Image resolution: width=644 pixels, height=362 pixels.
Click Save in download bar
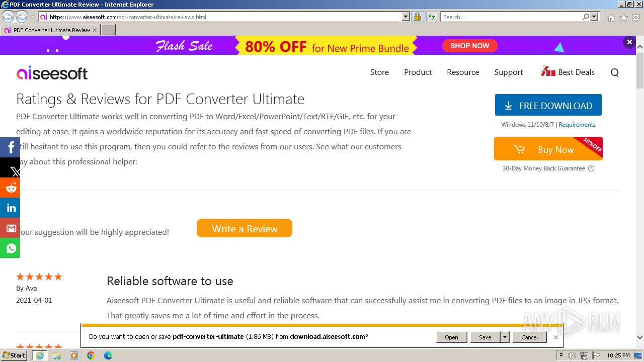[485, 337]
